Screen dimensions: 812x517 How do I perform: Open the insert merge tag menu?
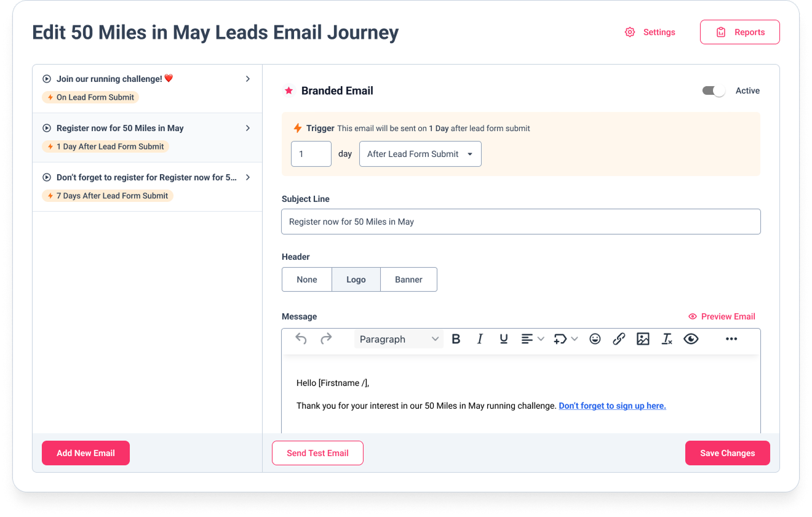point(565,339)
